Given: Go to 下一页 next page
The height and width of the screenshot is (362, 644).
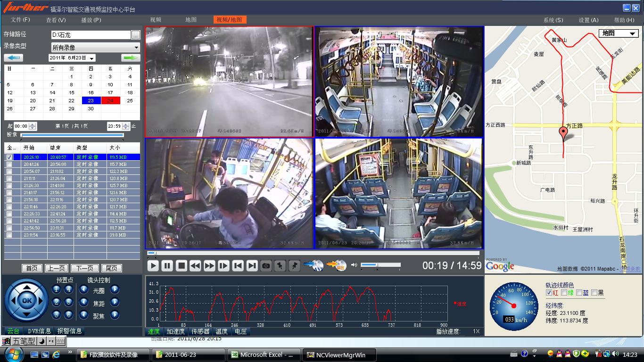Looking at the screenshot, I should [84, 268].
